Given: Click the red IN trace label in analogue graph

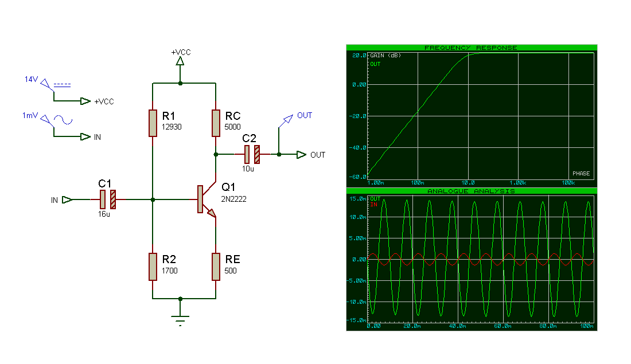Looking at the screenshot, I should tap(374, 205).
